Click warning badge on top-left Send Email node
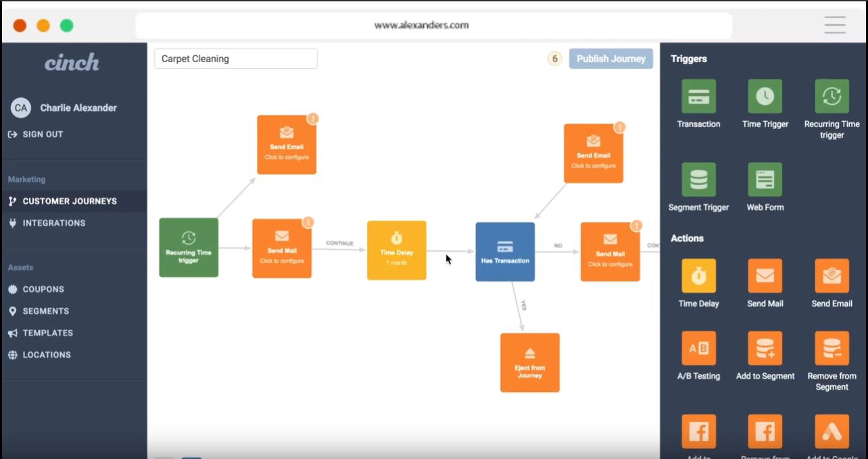This screenshot has height=459, width=868. point(313,118)
